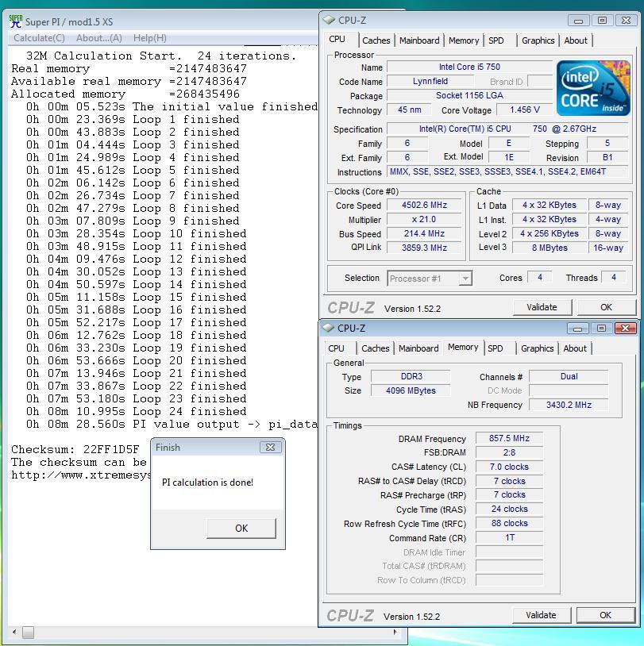Maximize the top CPU-Z window

(x=602, y=21)
